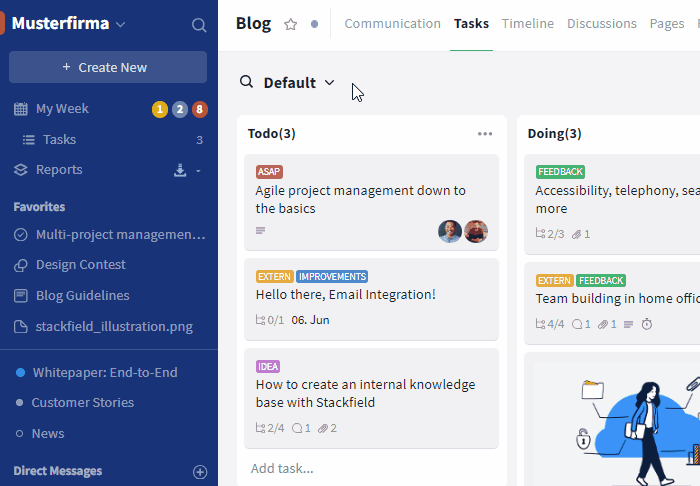Download reports via the download icon

tap(180, 170)
